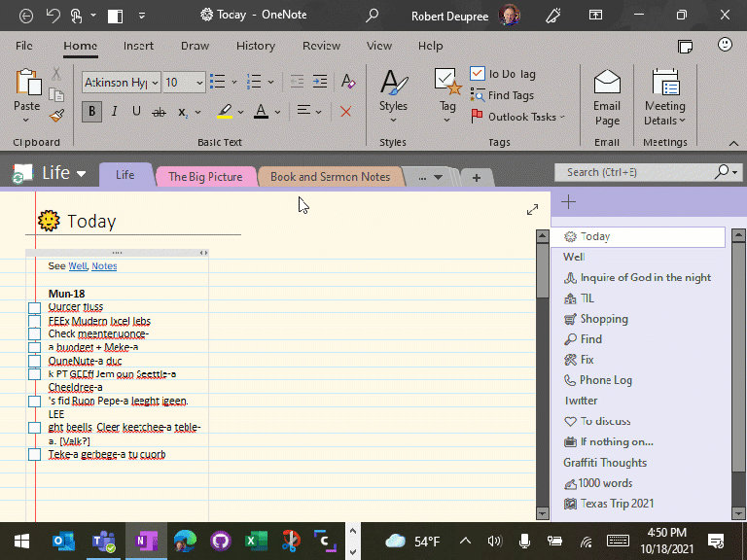Expand the Life notebook dropdown
This screenshot has width=747, height=560.
tap(82, 174)
